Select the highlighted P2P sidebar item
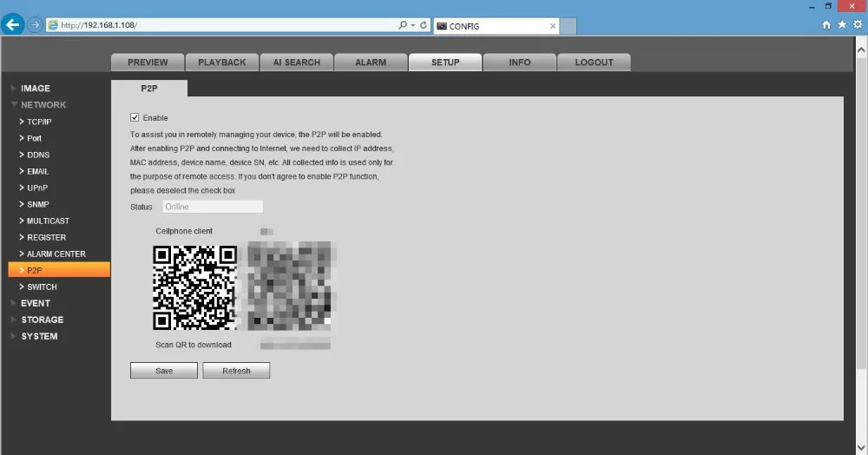This screenshot has height=455, width=868. 59,270
